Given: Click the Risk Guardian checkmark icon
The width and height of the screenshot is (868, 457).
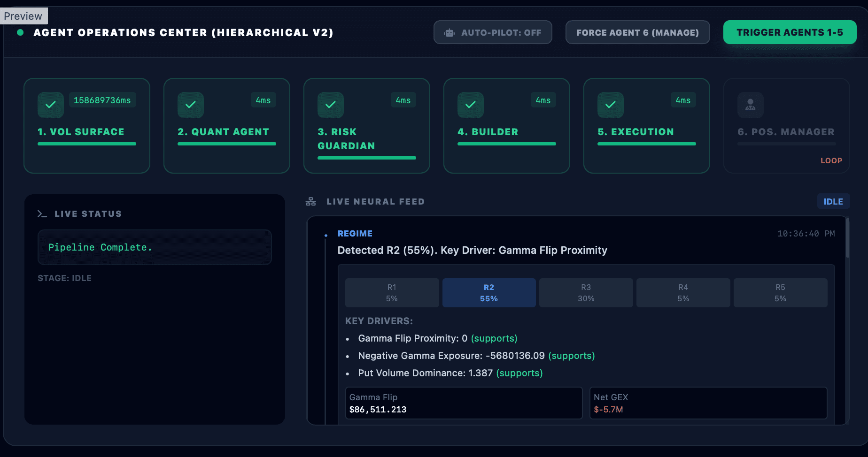Looking at the screenshot, I should 330,105.
